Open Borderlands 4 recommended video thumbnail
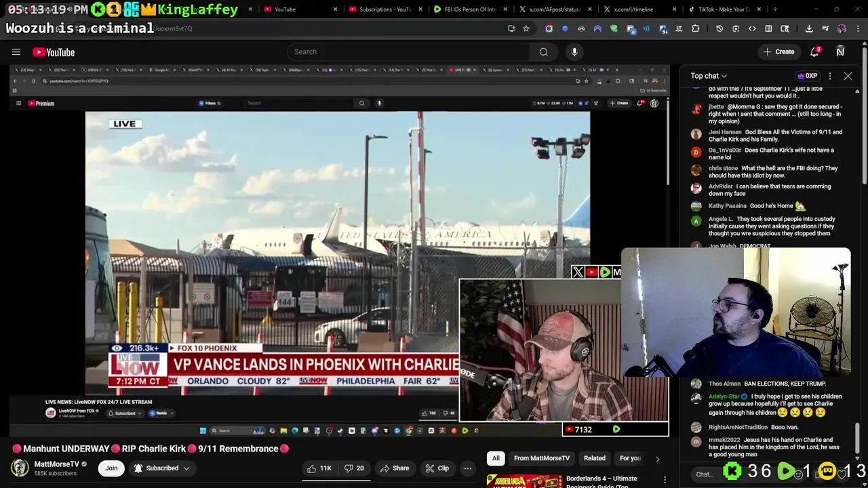868x488 pixels. 524,482
